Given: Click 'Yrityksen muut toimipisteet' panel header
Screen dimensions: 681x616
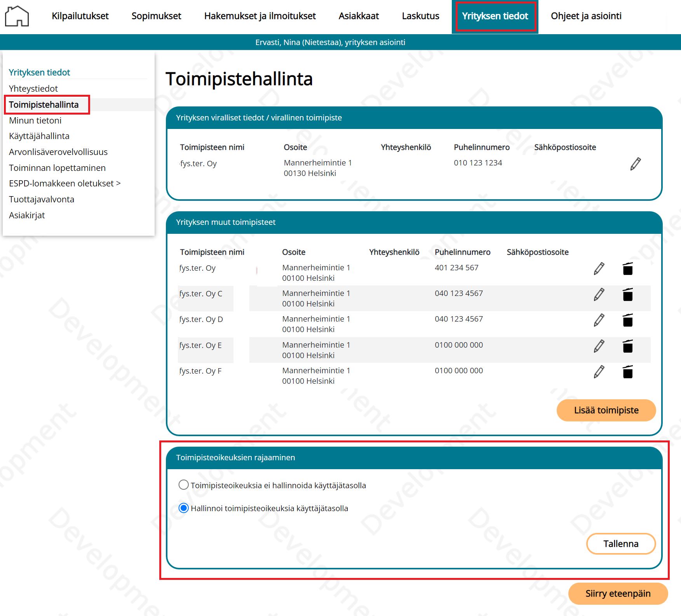Looking at the screenshot, I should coord(414,222).
